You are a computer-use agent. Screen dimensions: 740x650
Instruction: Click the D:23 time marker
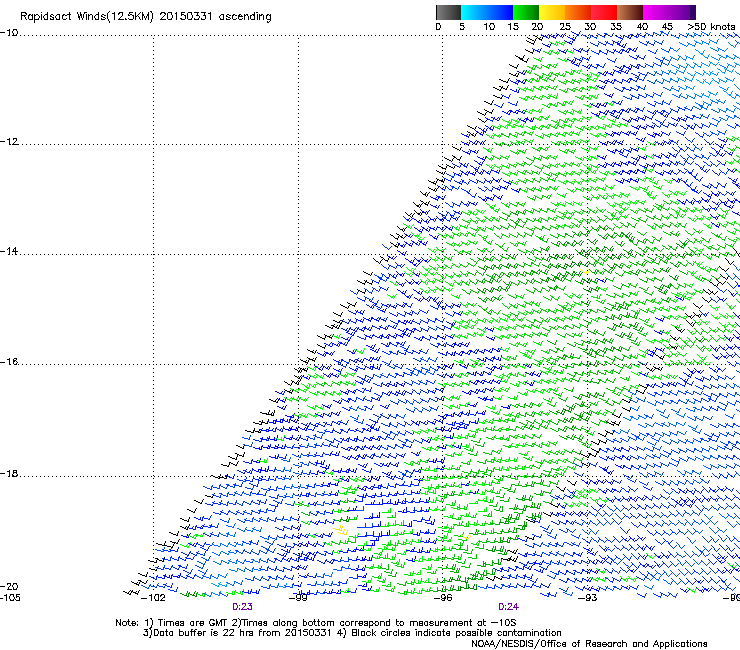(242, 607)
